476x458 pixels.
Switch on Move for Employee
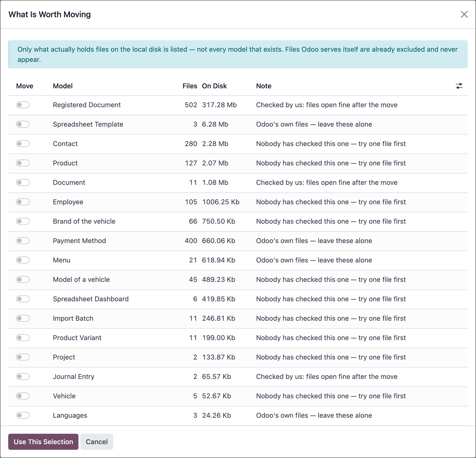(x=23, y=202)
